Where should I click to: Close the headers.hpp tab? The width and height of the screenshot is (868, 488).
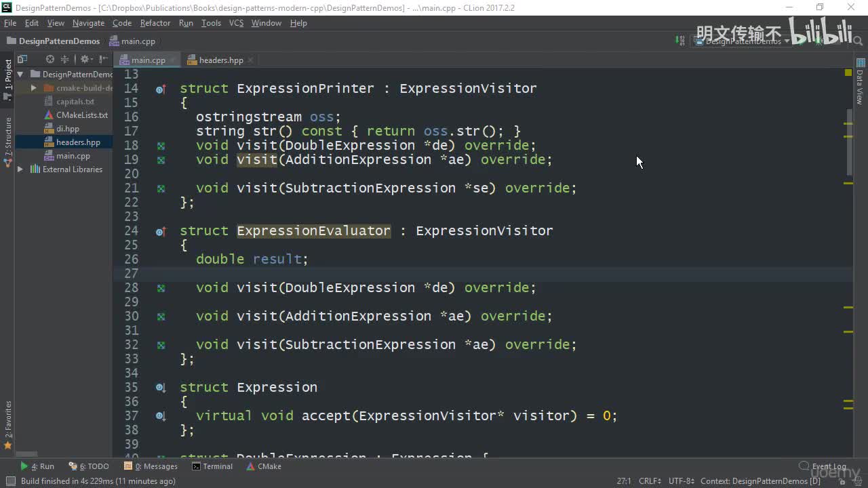[x=250, y=60]
